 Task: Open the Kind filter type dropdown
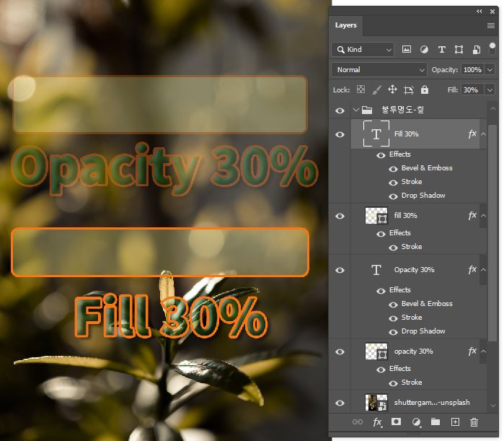[363, 50]
